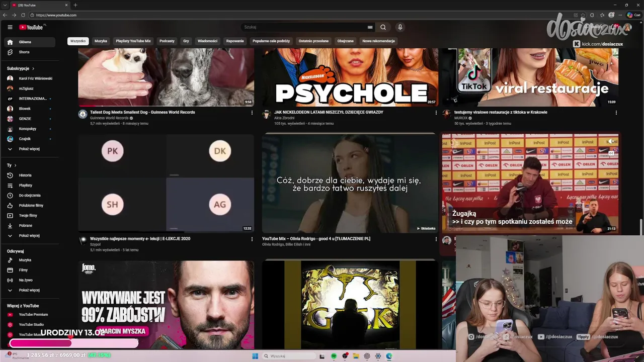Expand Pokaż więcej under Odkrywaj
The height and width of the screenshot is (362, 644).
click(30, 290)
